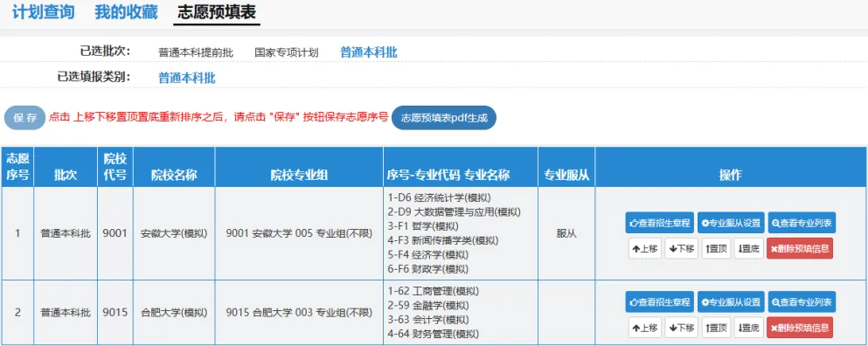Click 9001 安徽大学 005 专业组(不限) cell
Screen dimensions: 868x346
click(x=299, y=233)
